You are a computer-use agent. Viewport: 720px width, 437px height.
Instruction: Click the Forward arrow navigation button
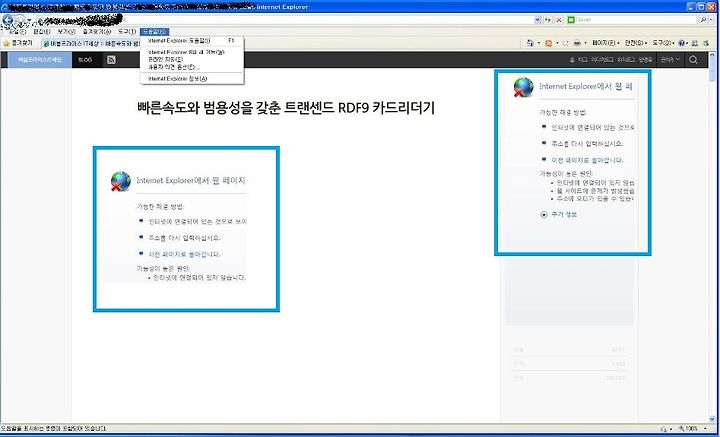[x=19, y=20]
